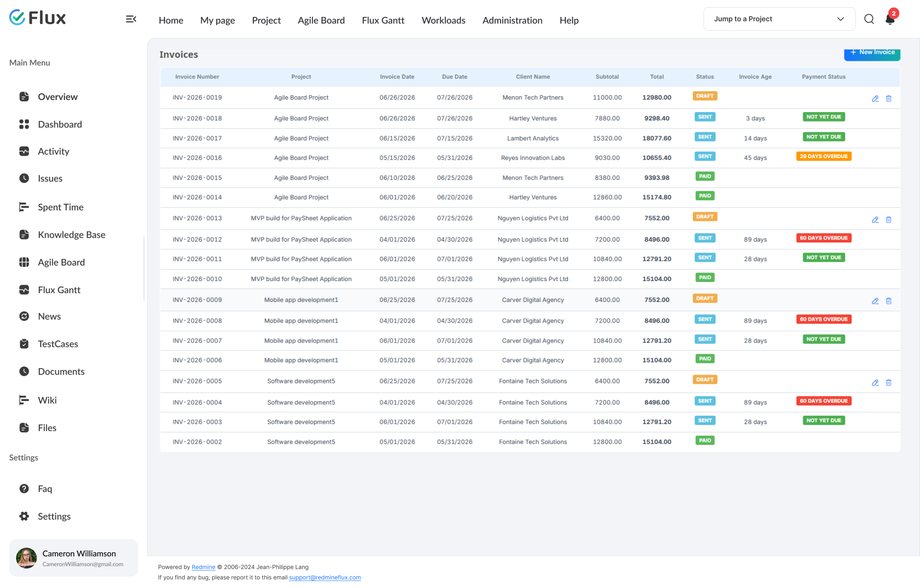Open My page in top navigation
Screen dimensions: 920x588
(x=217, y=20)
